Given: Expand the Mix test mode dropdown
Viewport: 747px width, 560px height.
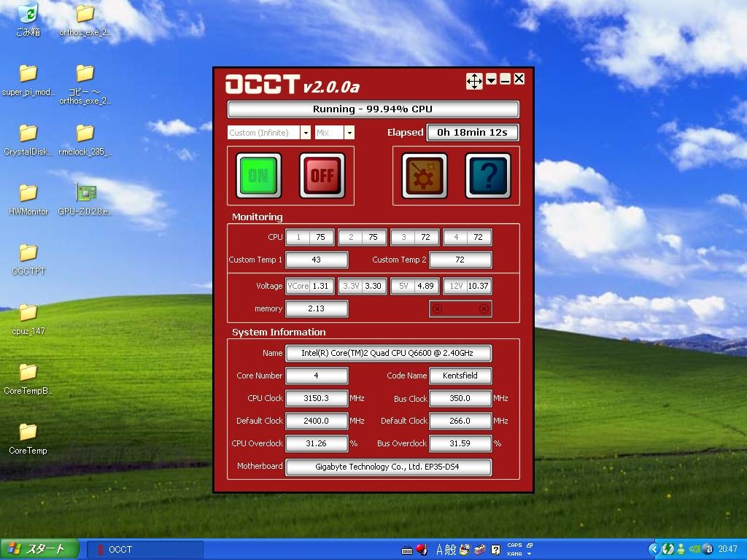Looking at the screenshot, I should click(x=349, y=133).
